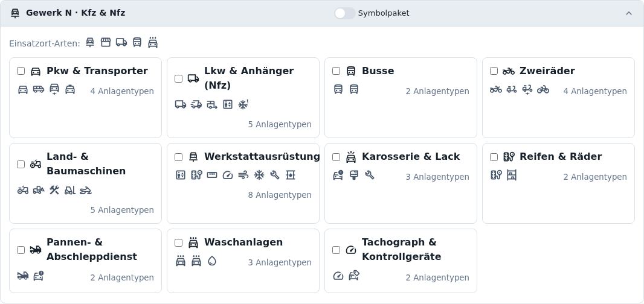Check the Pkw & Transporter checkbox
Viewport: 644px width, 304px height.
pyautogui.click(x=21, y=71)
